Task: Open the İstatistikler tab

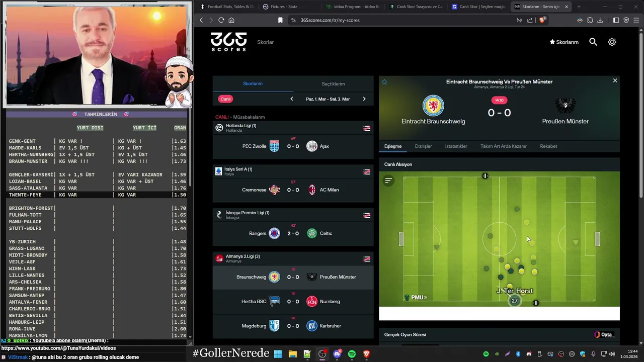Action: pyautogui.click(x=456, y=146)
